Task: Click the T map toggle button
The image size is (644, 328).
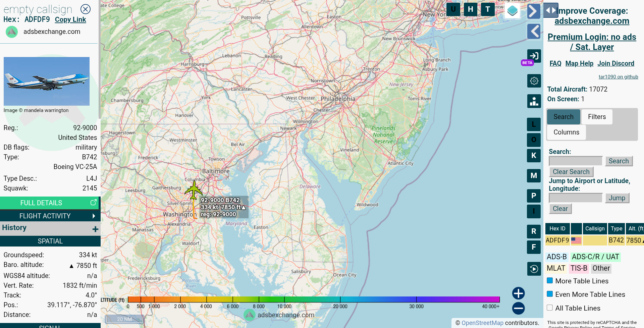Action: [488, 9]
